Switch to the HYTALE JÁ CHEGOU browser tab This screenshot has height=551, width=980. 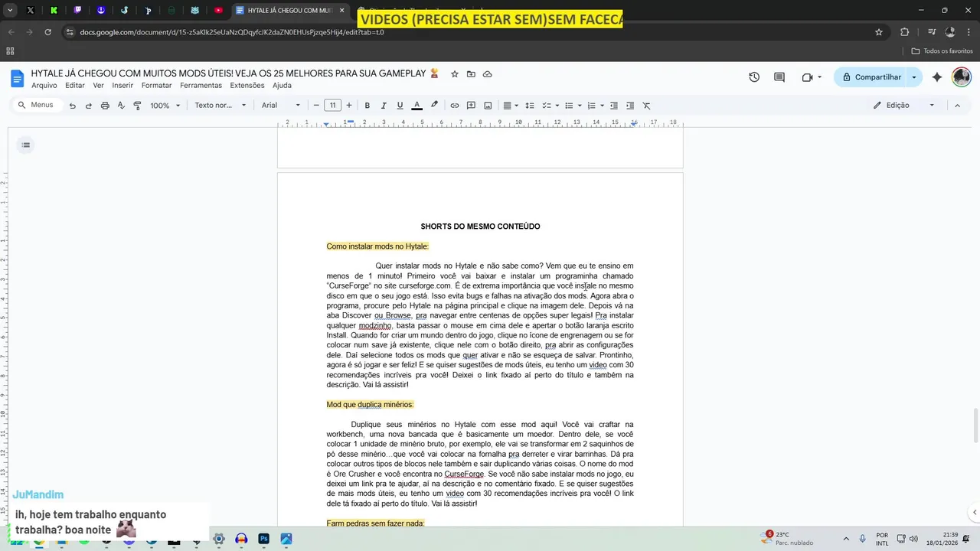point(290,11)
